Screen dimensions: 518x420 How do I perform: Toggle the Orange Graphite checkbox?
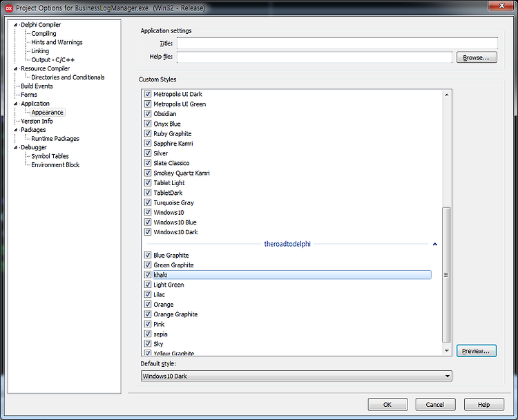tap(148, 314)
